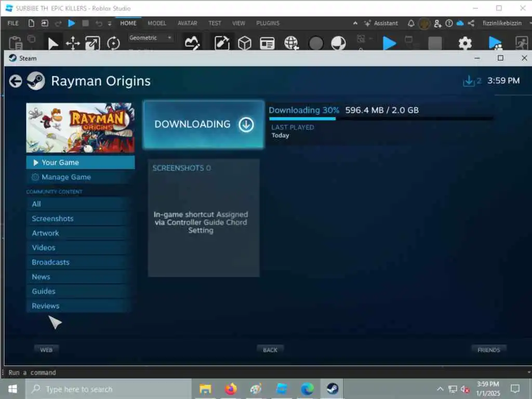Image resolution: width=532 pixels, height=399 pixels.
Task: Switch to the MODEL ribbon tab
Action: [157, 23]
